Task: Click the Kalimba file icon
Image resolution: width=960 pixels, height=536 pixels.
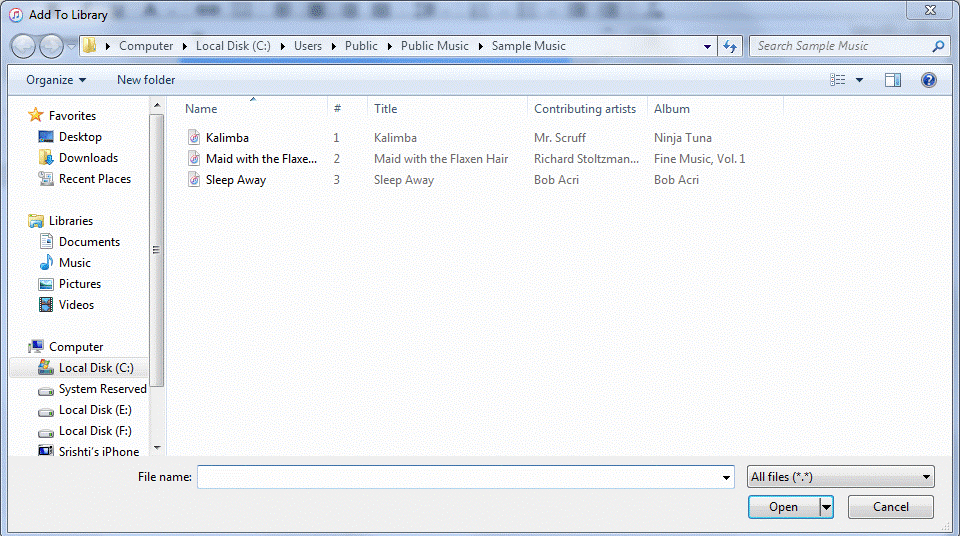Action: [194, 138]
